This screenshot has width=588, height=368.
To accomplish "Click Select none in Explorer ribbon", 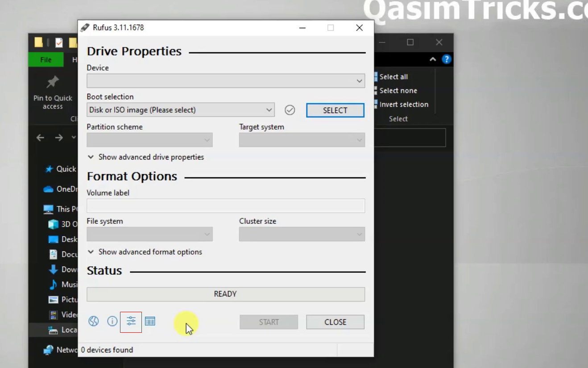I will (x=395, y=91).
